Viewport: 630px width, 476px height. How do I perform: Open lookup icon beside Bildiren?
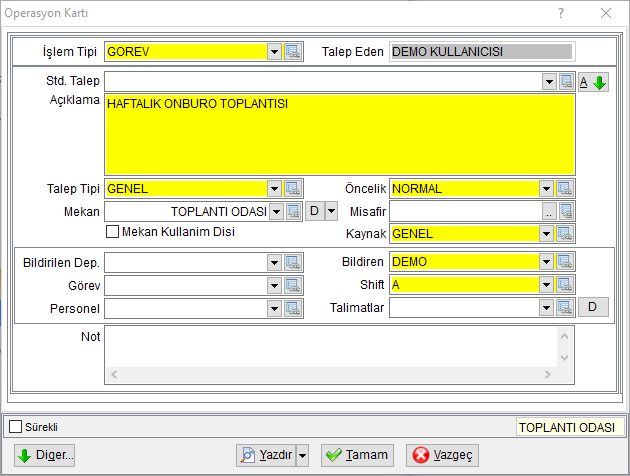565,262
